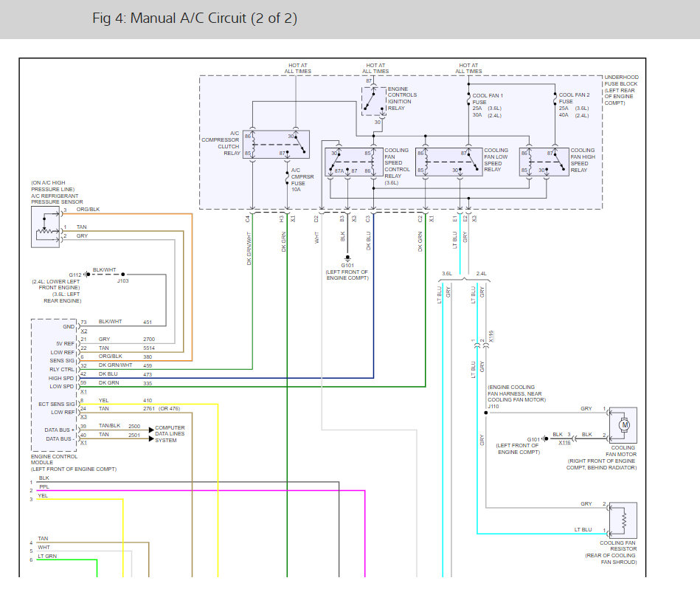Viewport: 700px width, 606px height.
Task: Click the cooling fan low speed relay box
Action: click(x=448, y=162)
